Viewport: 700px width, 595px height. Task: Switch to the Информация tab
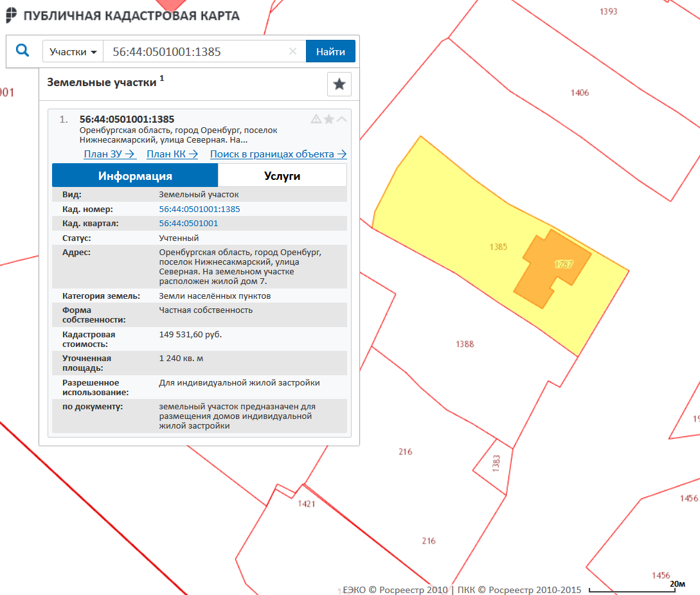(135, 175)
